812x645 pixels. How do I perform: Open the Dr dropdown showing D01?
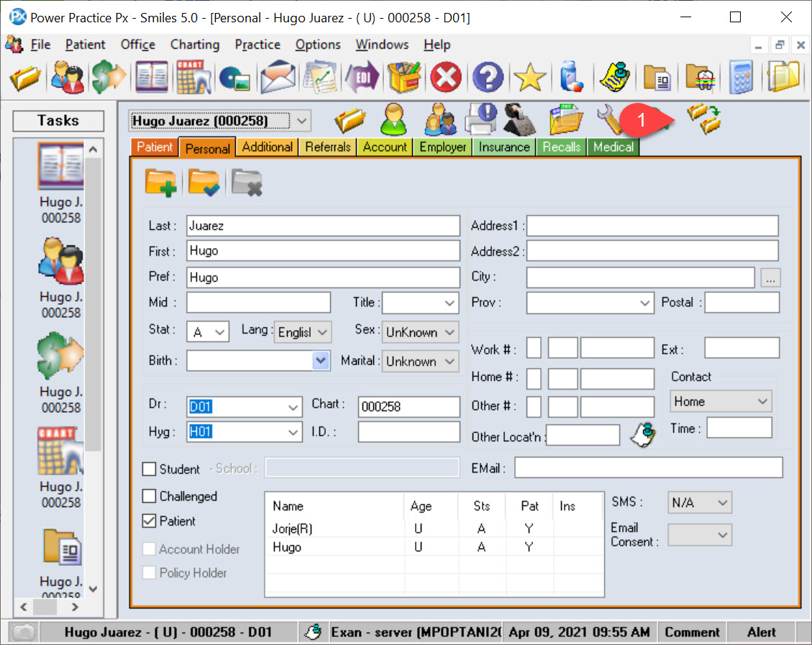(x=293, y=407)
